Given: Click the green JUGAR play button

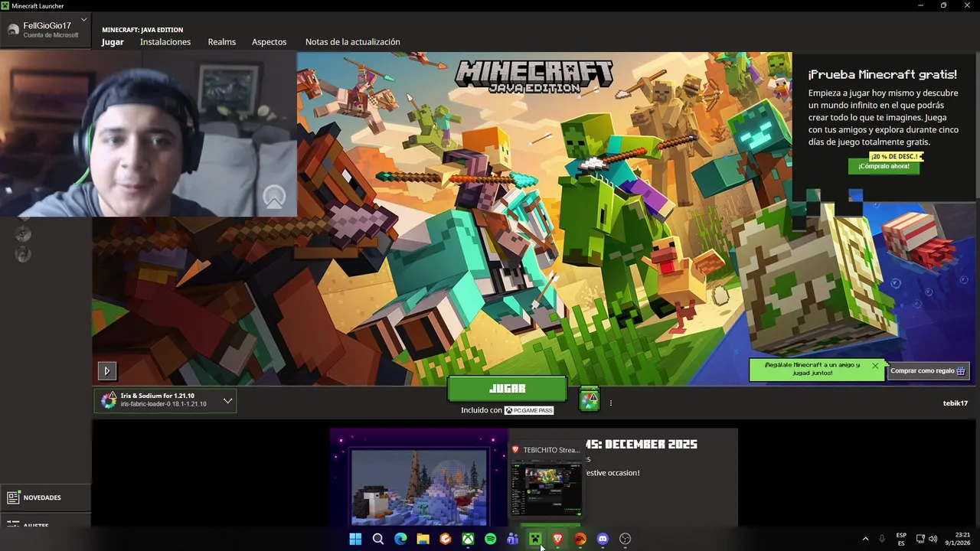Looking at the screenshot, I should pyautogui.click(x=507, y=389).
